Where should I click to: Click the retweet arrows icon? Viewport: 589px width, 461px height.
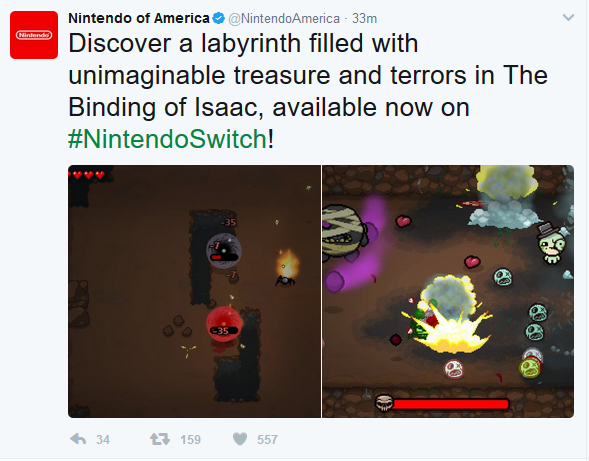click(160, 439)
